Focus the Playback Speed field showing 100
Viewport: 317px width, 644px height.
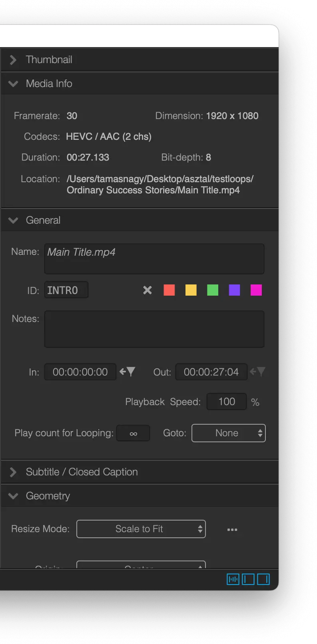point(227,402)
